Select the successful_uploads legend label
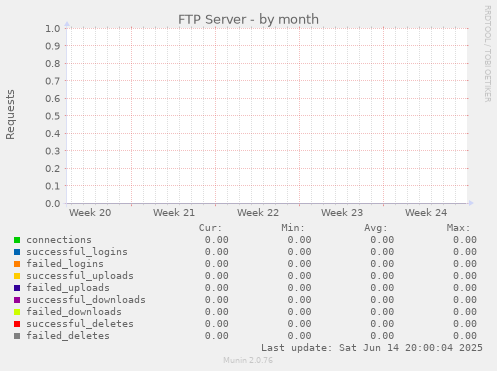497x371 pixels. (x=80, y=276)
